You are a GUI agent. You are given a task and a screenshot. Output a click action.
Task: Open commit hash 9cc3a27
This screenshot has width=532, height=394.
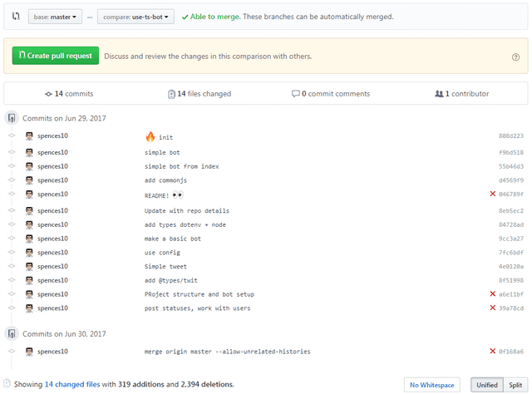point(511,239)
